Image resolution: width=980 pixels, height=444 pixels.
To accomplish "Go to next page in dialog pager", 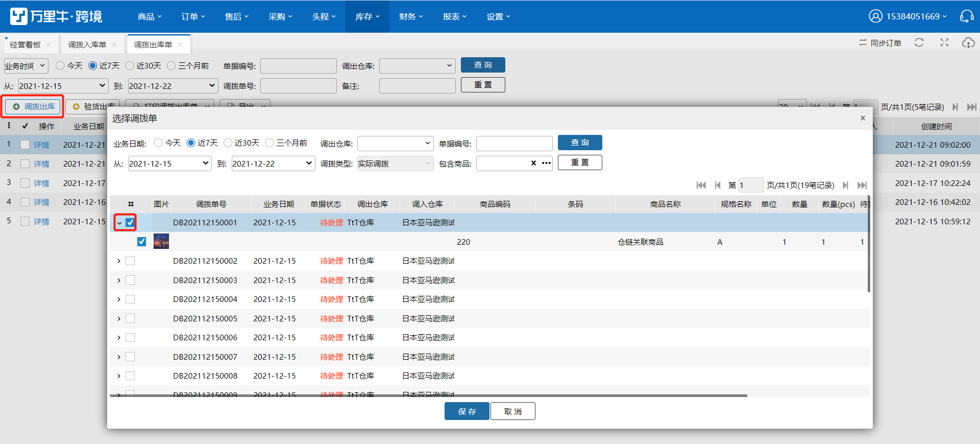I will point(845,185).
